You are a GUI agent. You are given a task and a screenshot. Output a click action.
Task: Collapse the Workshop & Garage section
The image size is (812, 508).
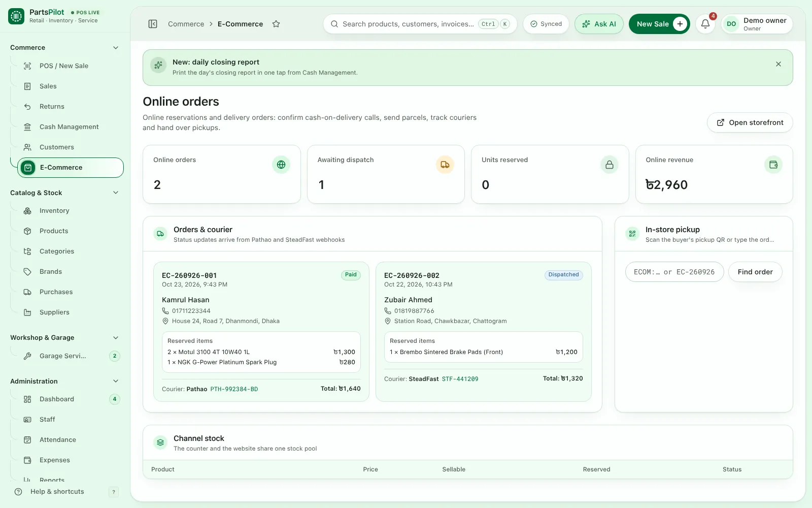116,338
